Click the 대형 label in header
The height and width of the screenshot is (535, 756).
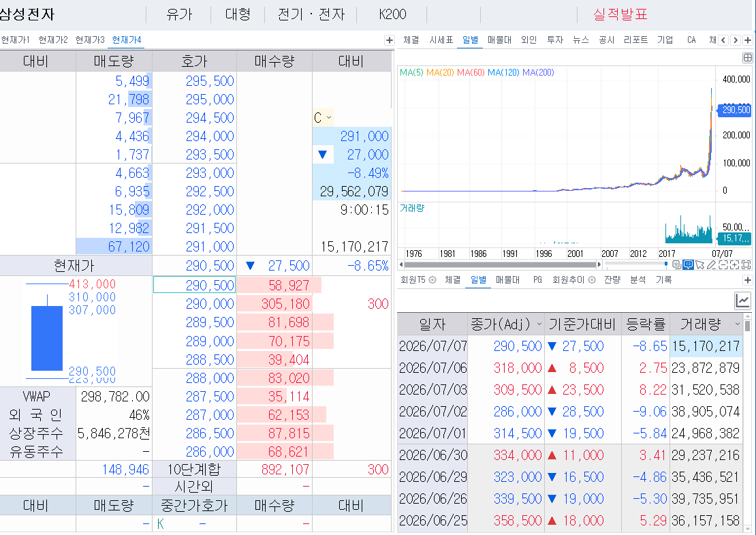click(238, 14)
